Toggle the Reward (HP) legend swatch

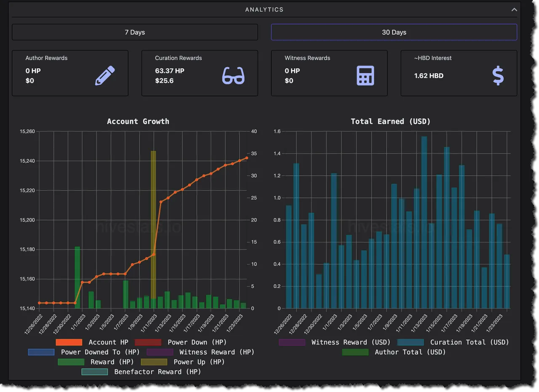tap(71, 362)
